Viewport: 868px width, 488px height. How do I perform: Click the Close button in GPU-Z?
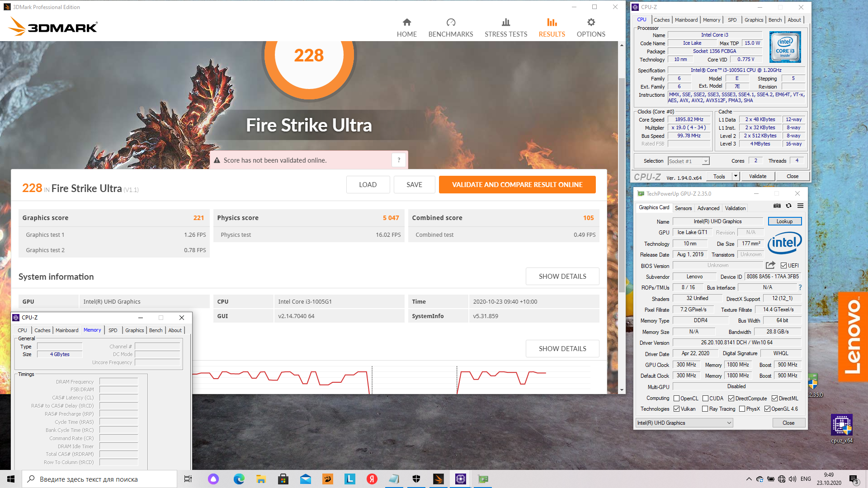[788, 423]
